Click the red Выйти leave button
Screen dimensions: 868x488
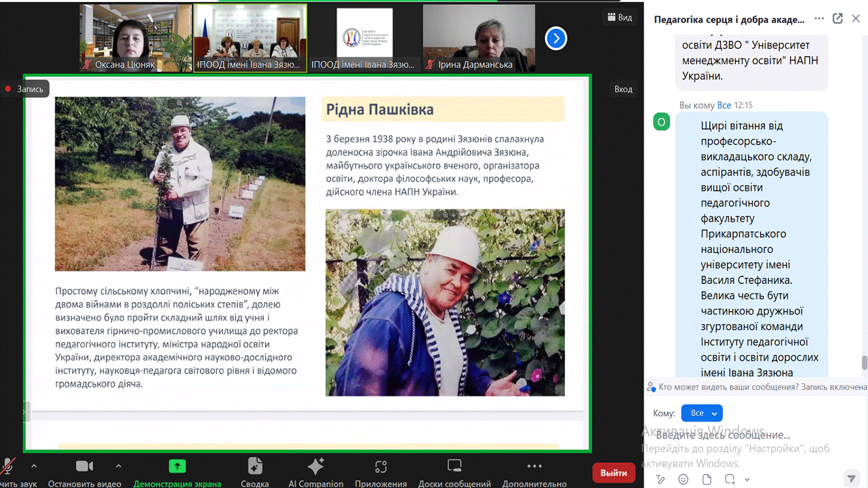pos(613,472)
